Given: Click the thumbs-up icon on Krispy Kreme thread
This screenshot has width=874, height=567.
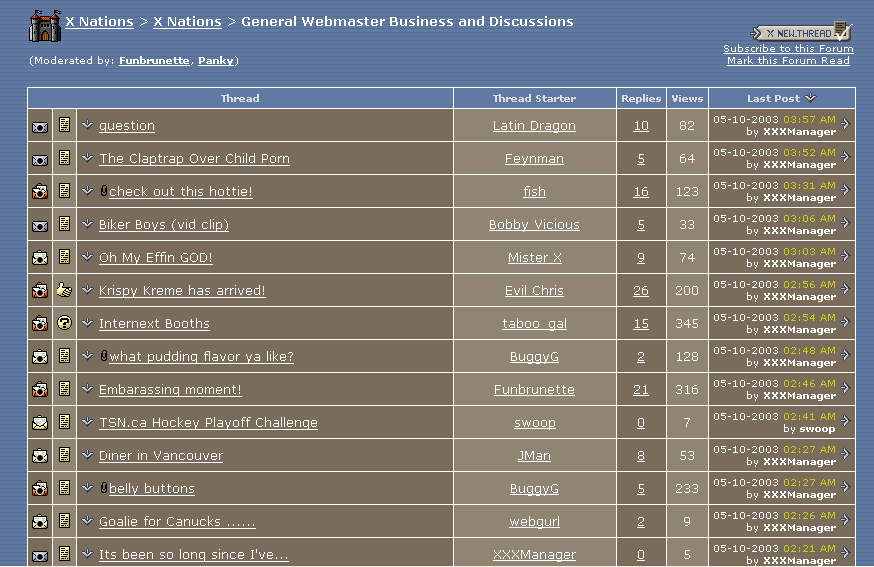Looking at the screenshot, I should [64, 291].
